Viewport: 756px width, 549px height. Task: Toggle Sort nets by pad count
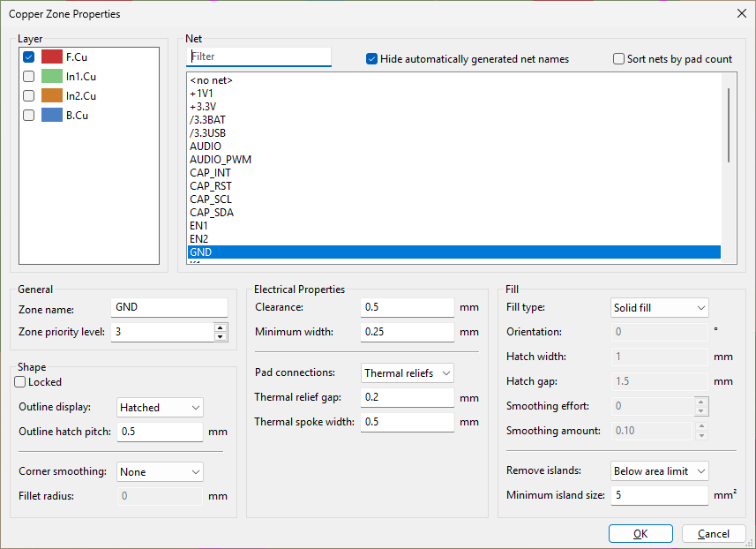[619, 59]
